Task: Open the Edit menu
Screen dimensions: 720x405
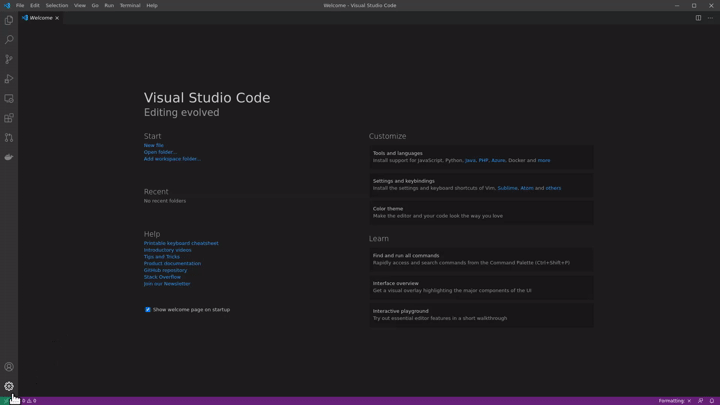Action: [35, 6]
